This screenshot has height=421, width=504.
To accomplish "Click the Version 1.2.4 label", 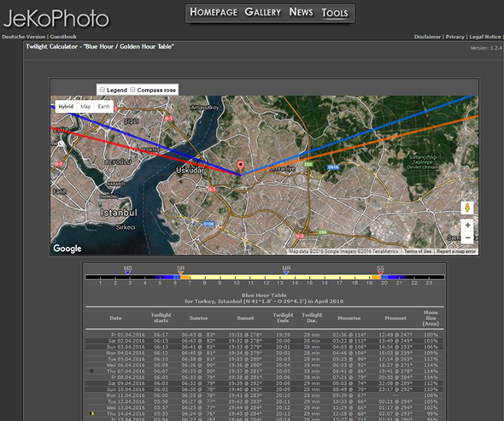I will point(486,48).
